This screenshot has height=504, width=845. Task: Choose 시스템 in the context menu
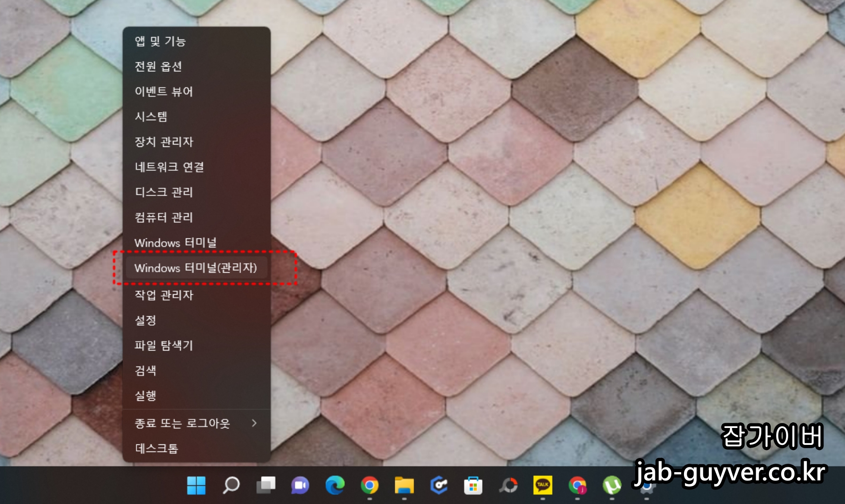click(x=196, y=117)
